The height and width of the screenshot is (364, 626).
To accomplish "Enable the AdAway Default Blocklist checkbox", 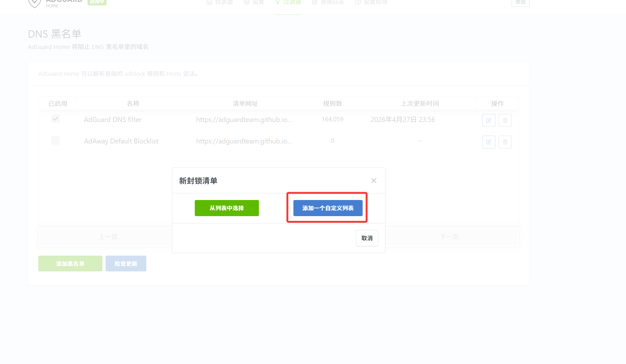I will (55, 140).
